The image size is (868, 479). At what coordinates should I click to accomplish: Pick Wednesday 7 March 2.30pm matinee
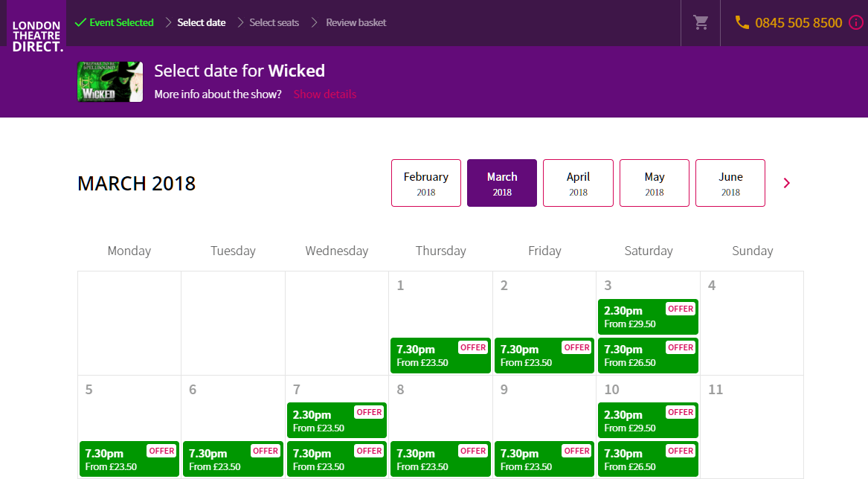coord(337,420)
